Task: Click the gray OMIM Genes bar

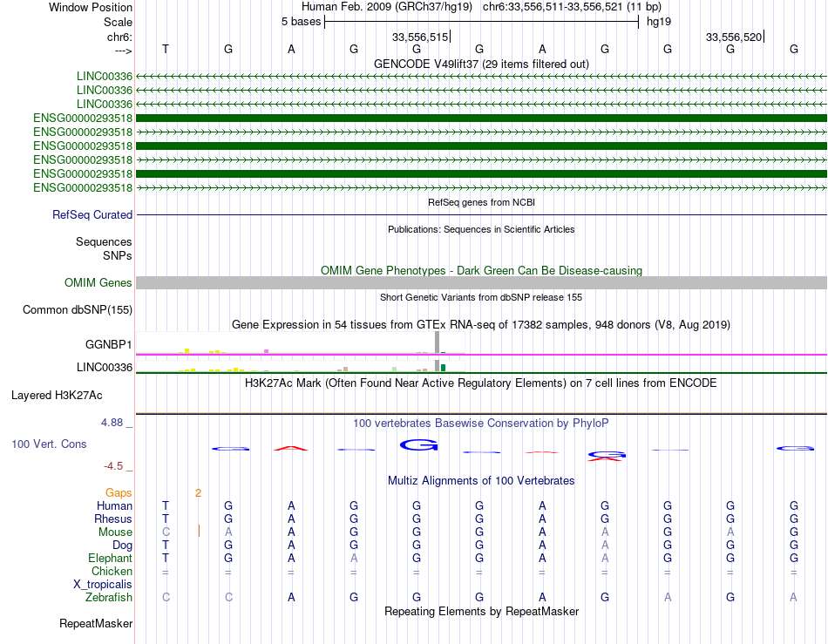Action: click(481, 283)
